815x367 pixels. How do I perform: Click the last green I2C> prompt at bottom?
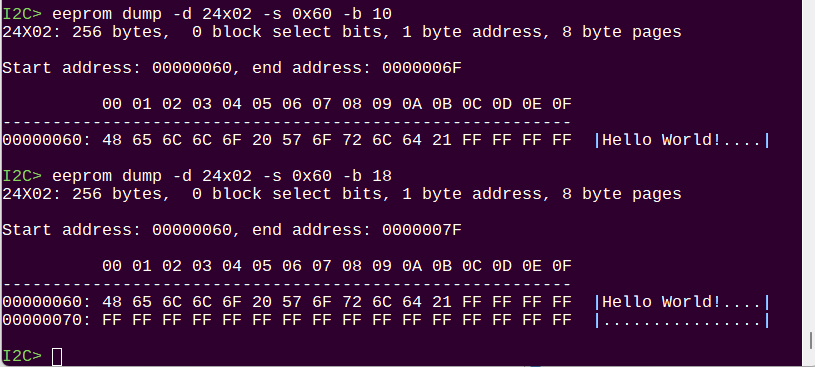[x=22, y=356]
